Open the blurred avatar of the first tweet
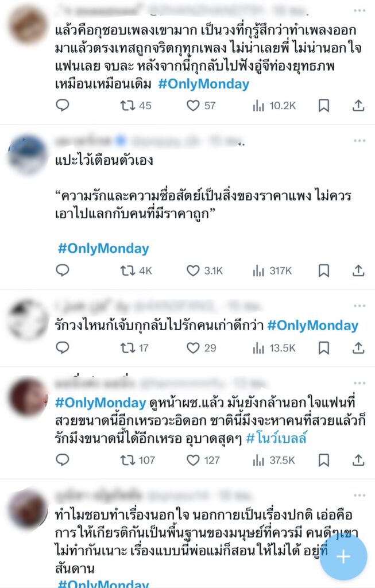The height and width of the screenshot is (588, 375). pyautogui.click(x=29, y=25)
